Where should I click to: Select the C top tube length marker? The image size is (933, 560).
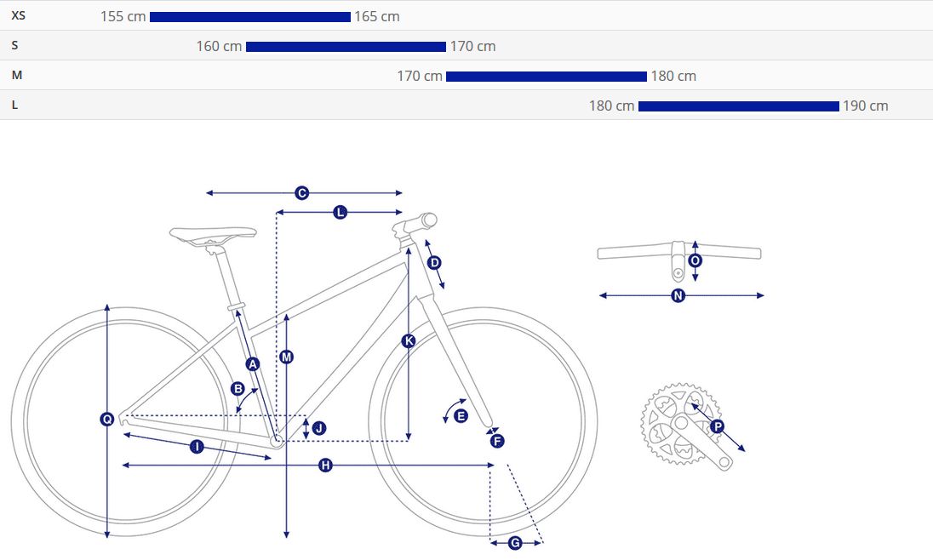coord(301,193)
